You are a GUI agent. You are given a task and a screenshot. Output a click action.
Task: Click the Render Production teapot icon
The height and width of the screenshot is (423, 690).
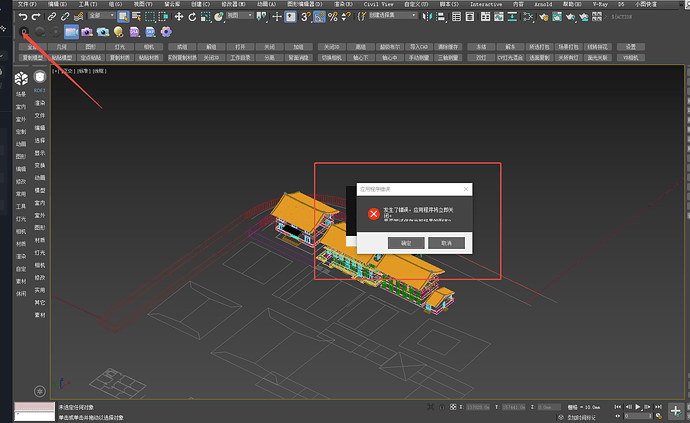coord(571,17)
